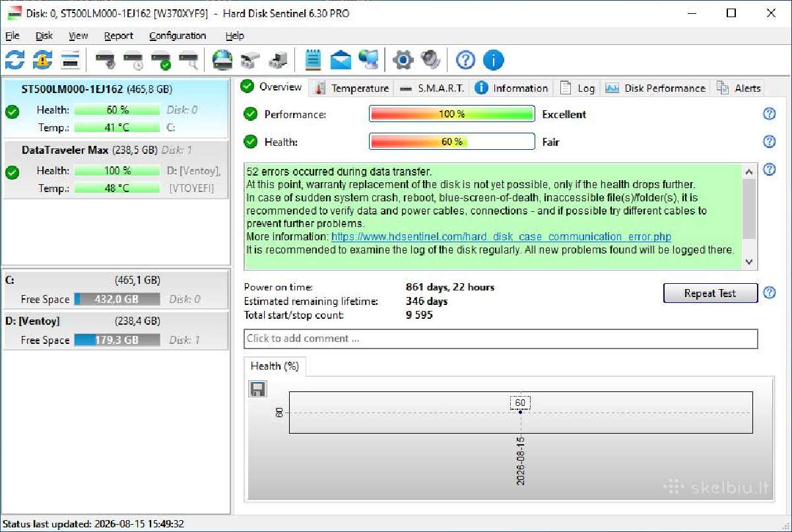
Task: Click the blue notepad toolbar icon
Action: [x=313, y=60]
